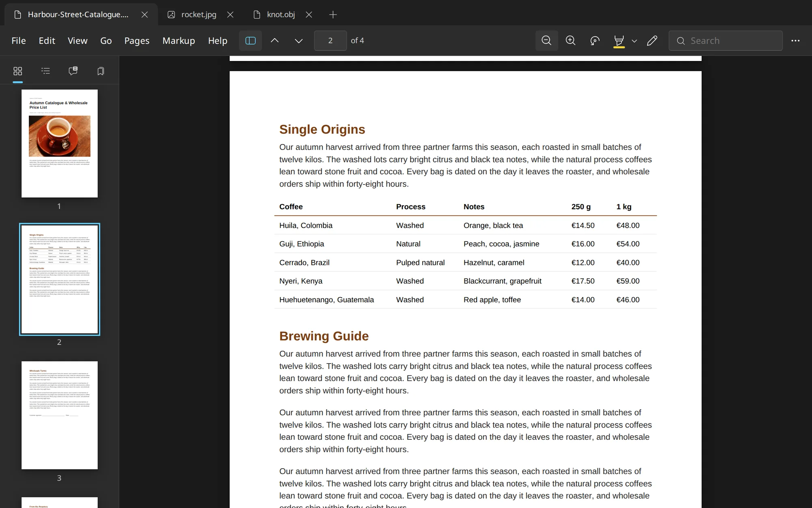Open the Markup menu
Viewport: 812px width, 508px height.
[x=179, y=41]
